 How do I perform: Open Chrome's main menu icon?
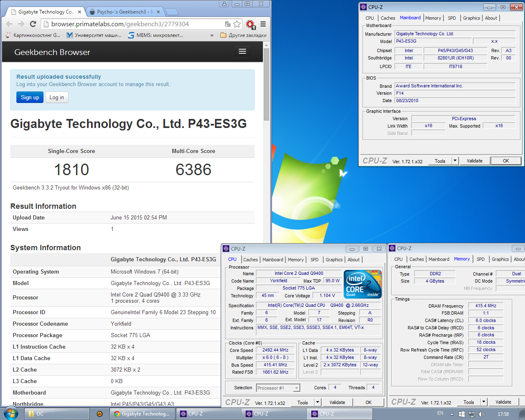click(x=263, y=24)
